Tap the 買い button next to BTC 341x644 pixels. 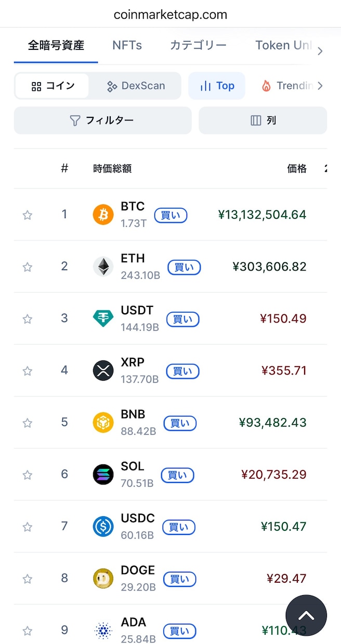[x=170, y=216]
